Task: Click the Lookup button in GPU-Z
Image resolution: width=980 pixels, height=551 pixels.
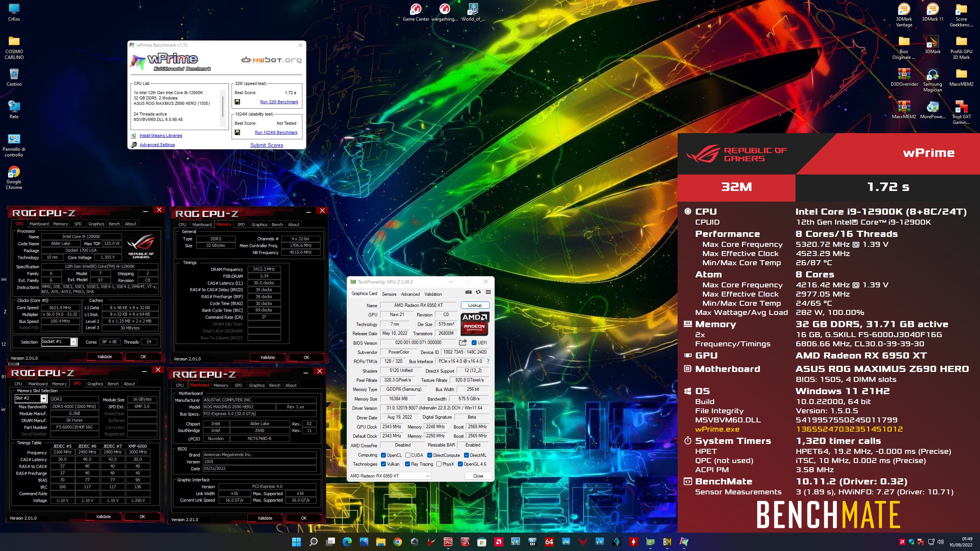Action: coord(475,305)
